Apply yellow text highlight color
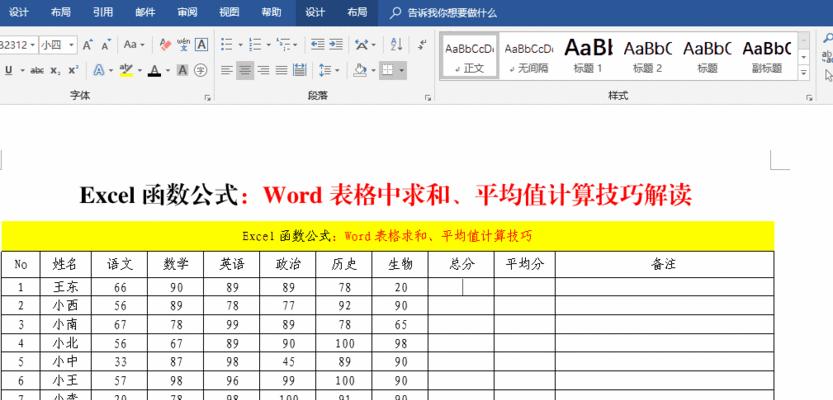The width and height of the screenshot is (833, 400). (x=126, y=70)
